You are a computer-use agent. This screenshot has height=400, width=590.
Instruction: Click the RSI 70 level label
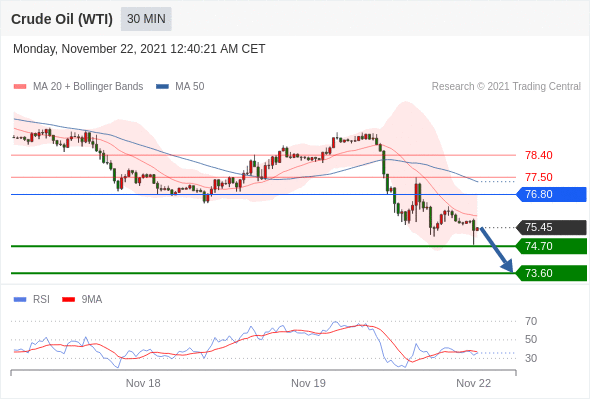(x=531, y=321)
